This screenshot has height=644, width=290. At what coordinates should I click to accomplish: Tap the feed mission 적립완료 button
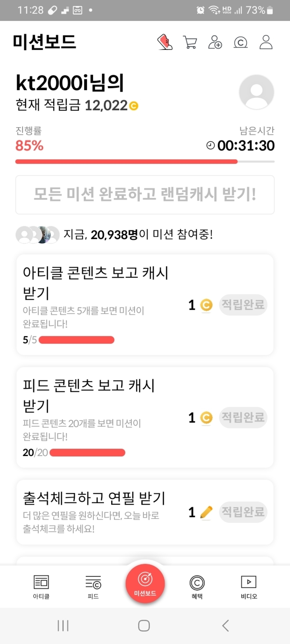pyautogui.click(x=243, y=417)
